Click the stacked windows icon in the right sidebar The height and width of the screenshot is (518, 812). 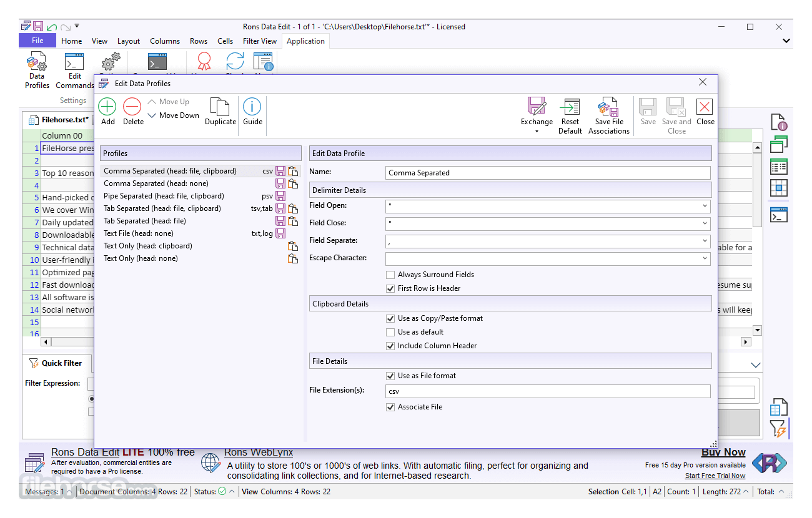778,144
